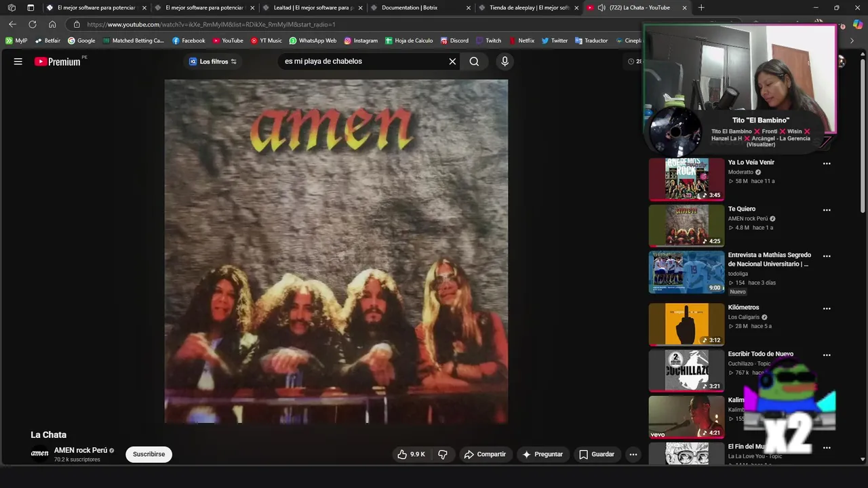Open Google bookmark

(81, 41)
